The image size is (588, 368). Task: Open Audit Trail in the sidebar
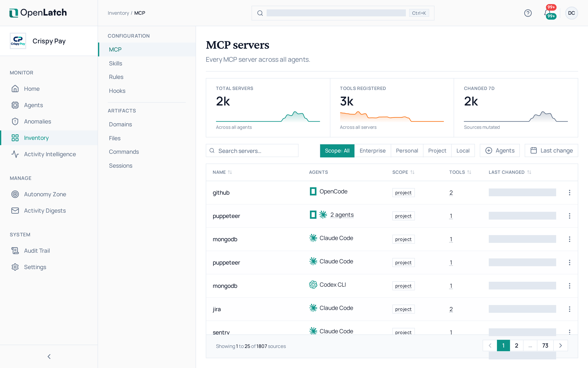[49, 250]
